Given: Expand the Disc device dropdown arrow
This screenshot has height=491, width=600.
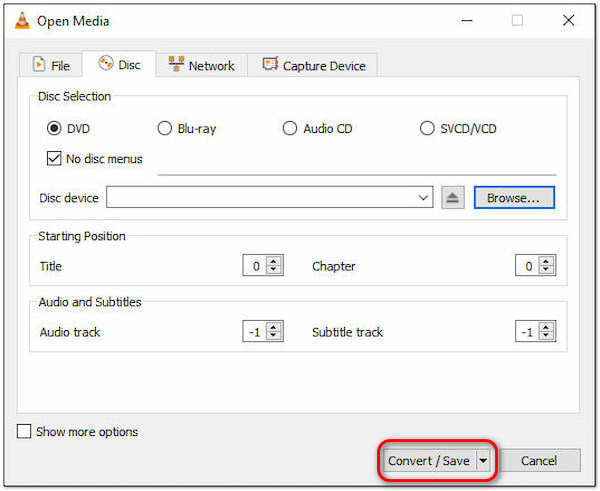Looking at the screenshot, I should (x=423, y=197).
